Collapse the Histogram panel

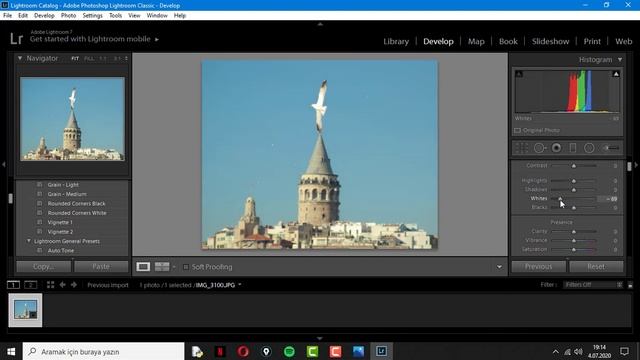coord(620,60)
